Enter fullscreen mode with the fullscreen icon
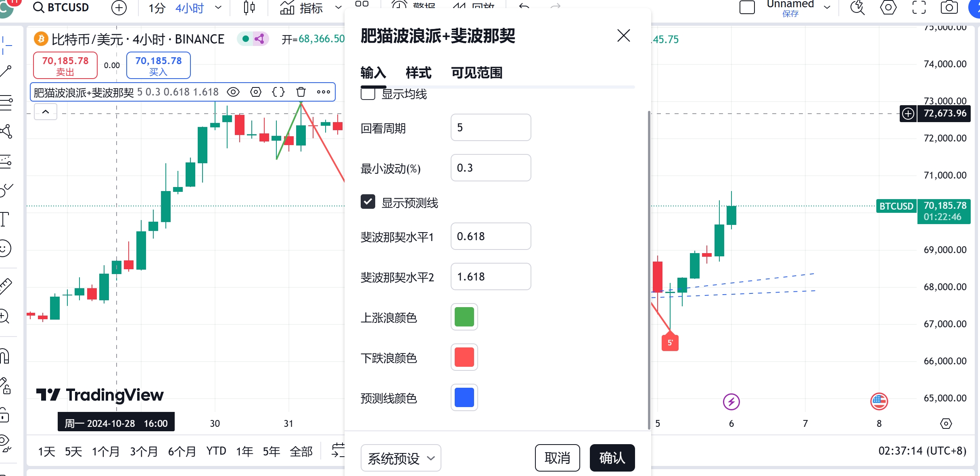980x476 pixels. tap(919, 7)
